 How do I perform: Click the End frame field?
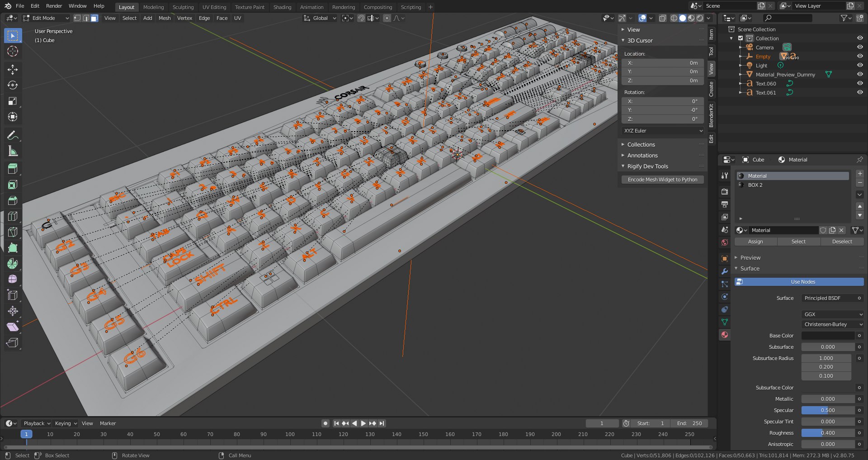pyautogui.click(x=689, y=423)
